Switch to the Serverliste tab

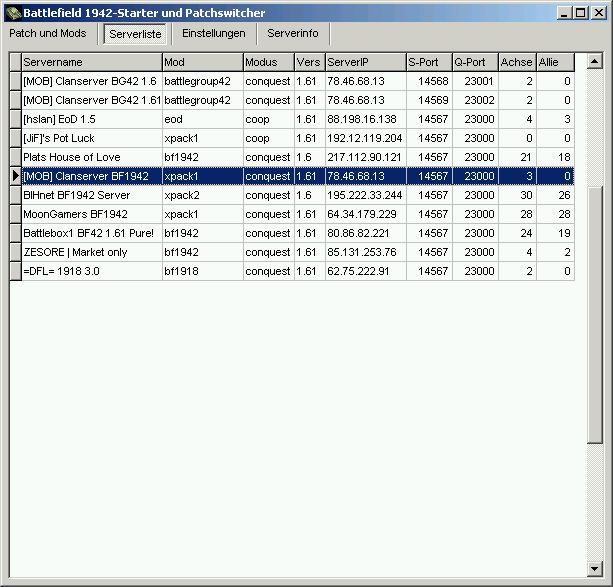[x=135, y=34]
